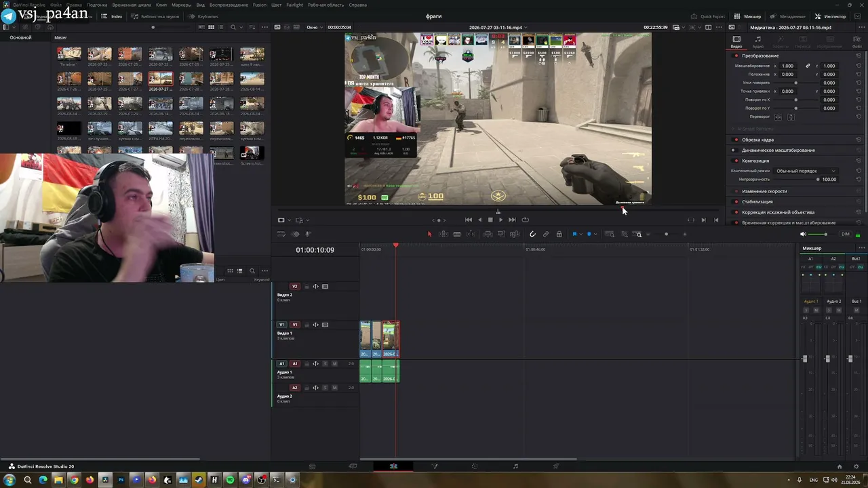The width and height of the screenshot is (868, 488).
Task: Select the third clip on Видео 1
Action: (x=390, y=339)
